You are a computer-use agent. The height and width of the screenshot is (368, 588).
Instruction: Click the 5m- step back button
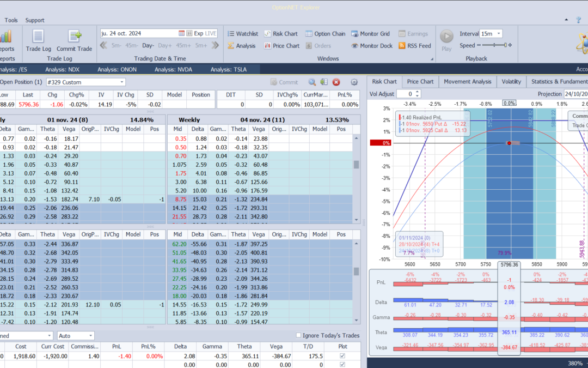[116, 45]
